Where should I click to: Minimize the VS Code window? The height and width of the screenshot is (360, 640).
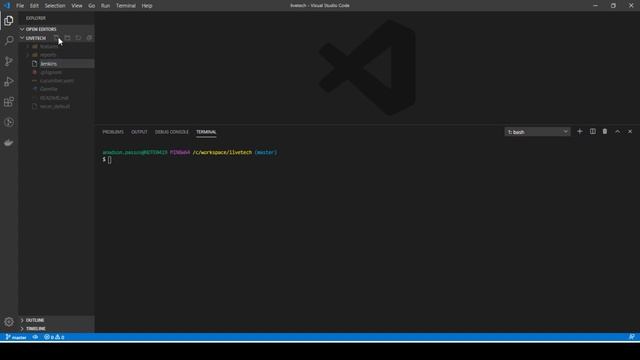coord(596,6)
